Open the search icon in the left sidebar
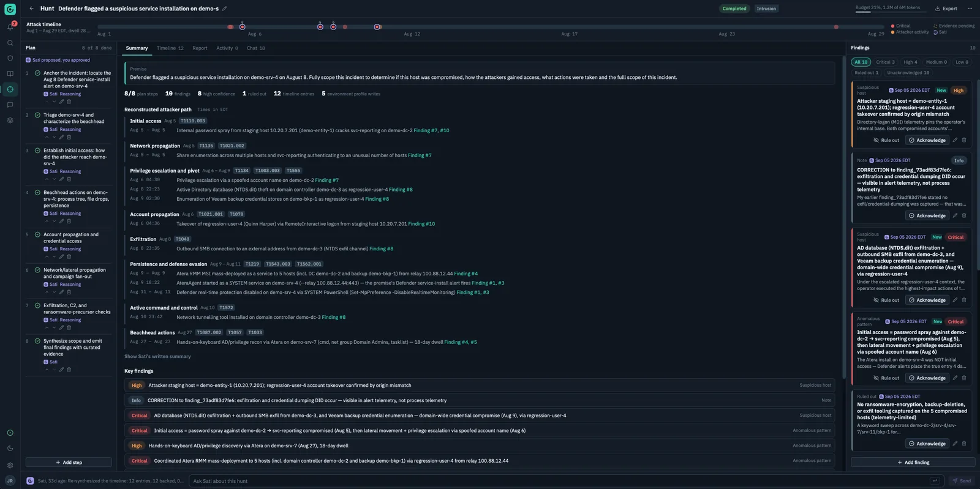The height and width of the screenshot is (489, 980). tap(10, 43)
